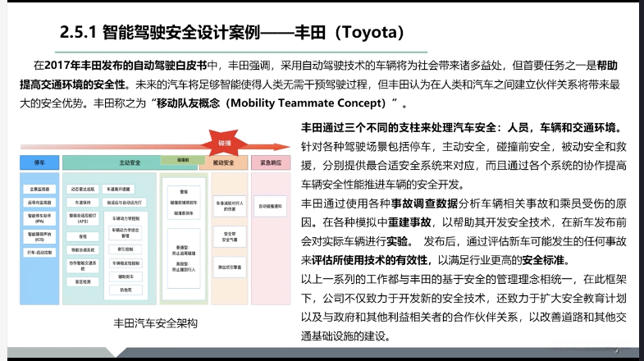Screen dimensions: 644x361
Task: Click the 车辆稳定性控制 box
Action: point(126,263)
